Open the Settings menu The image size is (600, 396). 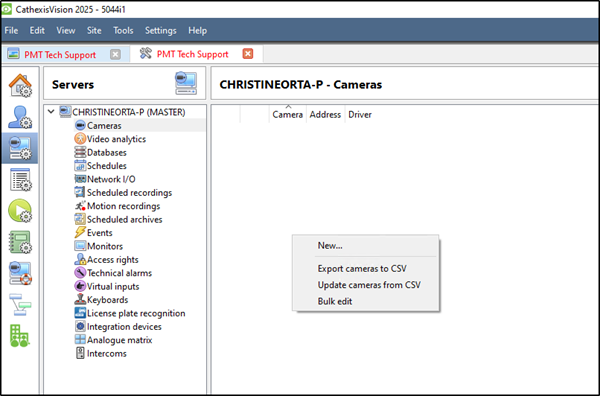(x=160, y=30)
